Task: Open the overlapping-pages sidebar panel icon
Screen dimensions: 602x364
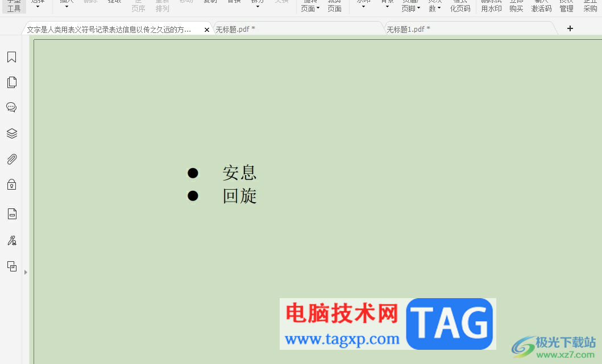Action: pos(12,266)
